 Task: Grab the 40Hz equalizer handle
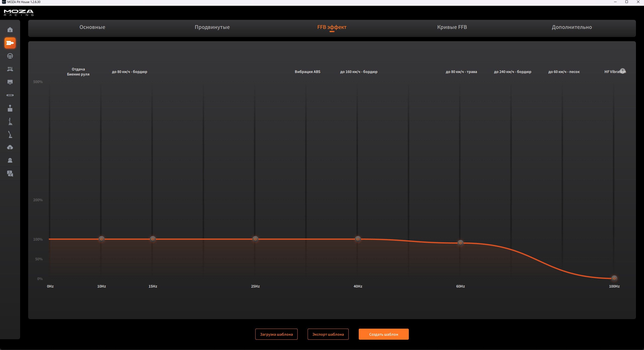358,239
